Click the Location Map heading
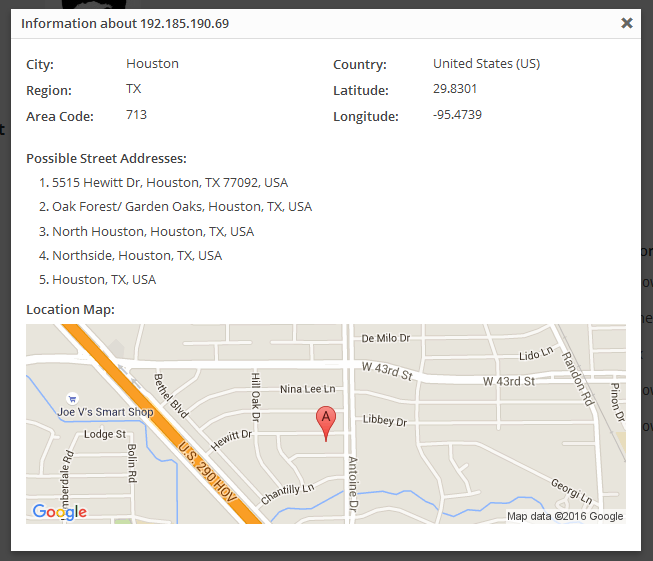 [70, 309]
